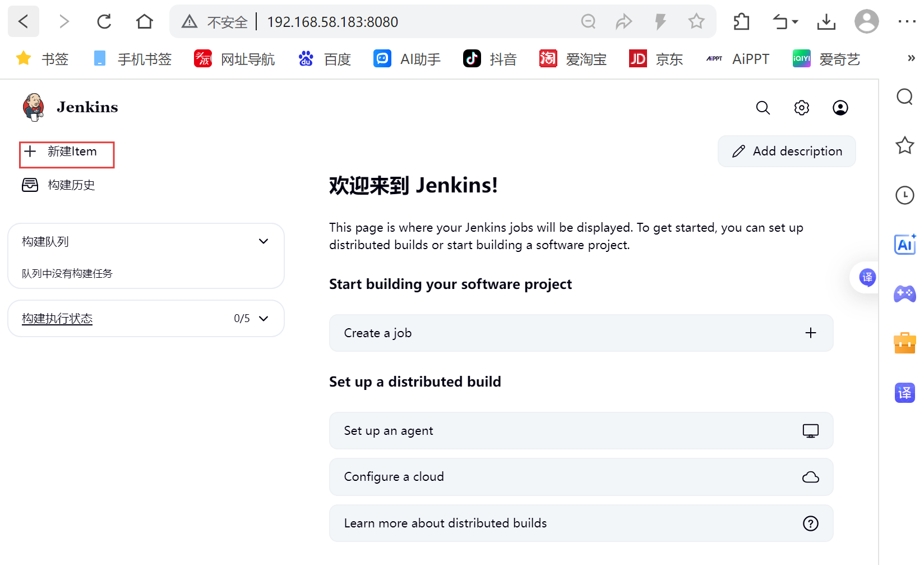
Task: Click the insecure connection warning icon
Action: point(190,22)
